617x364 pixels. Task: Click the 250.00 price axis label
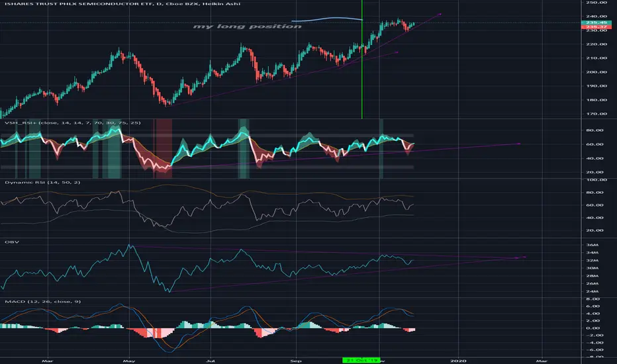(x=596, y=3)
